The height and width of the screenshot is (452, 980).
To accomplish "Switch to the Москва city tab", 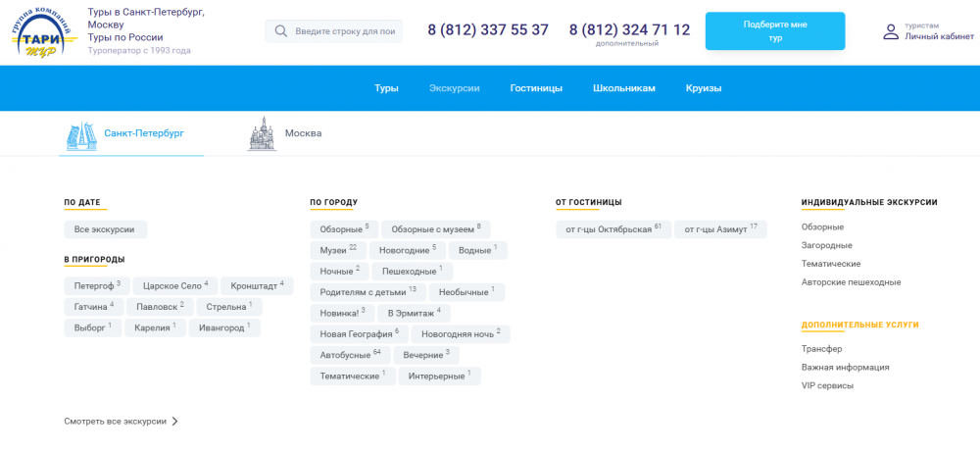I will coord(303,133).
